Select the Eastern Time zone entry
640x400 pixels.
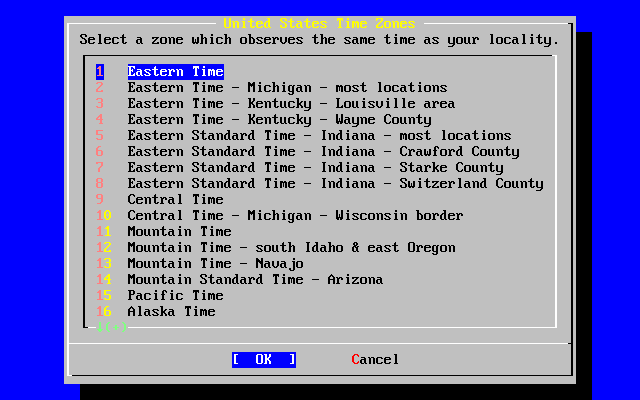coord(175,72)
